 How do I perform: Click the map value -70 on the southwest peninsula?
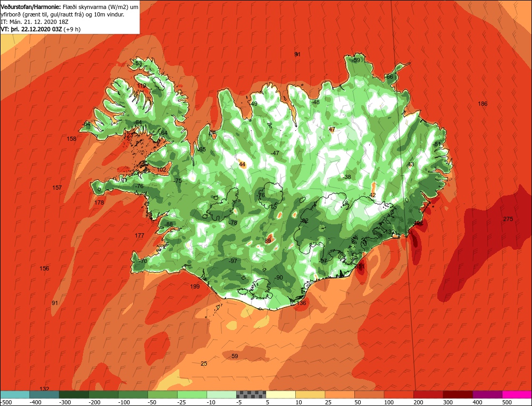point(143,261)
